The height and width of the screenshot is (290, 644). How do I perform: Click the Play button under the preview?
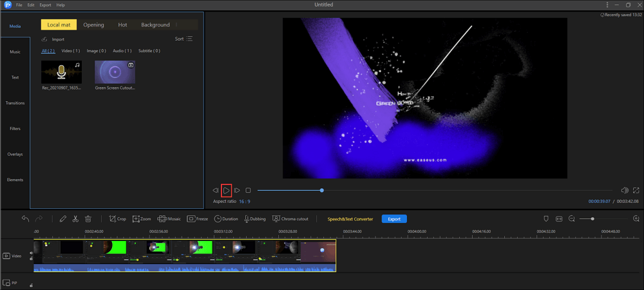[226, 191]
